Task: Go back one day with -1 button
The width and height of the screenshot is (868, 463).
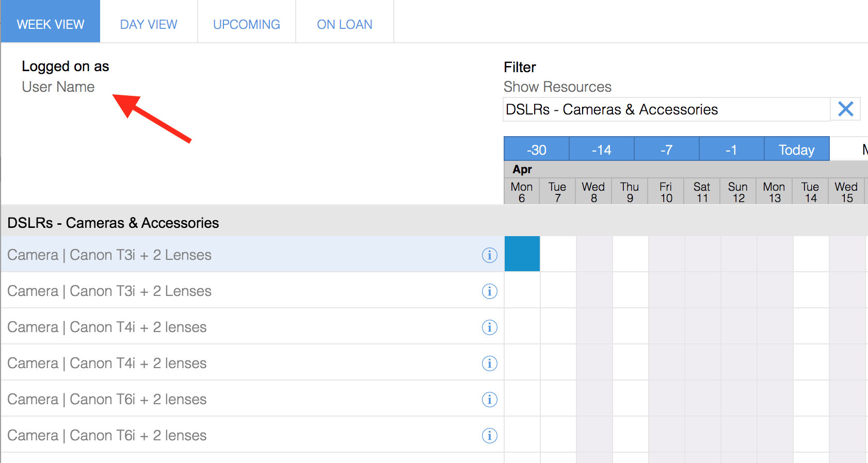Action: [732, 149]
